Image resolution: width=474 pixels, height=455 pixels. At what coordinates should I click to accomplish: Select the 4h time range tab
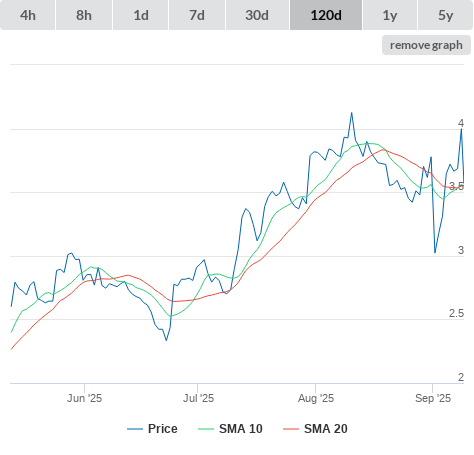point(27,15)
